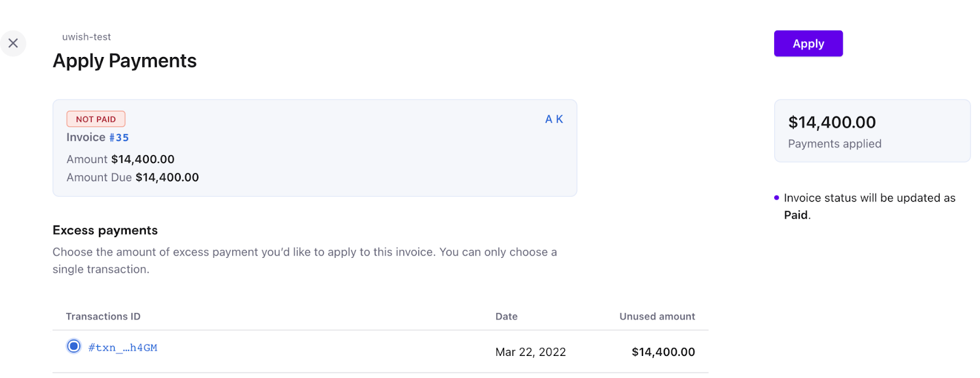Click the $14,400.00 total in Payments applied card
The width and height of the screenshot is (980, 378).
click(x=832, y=123)
